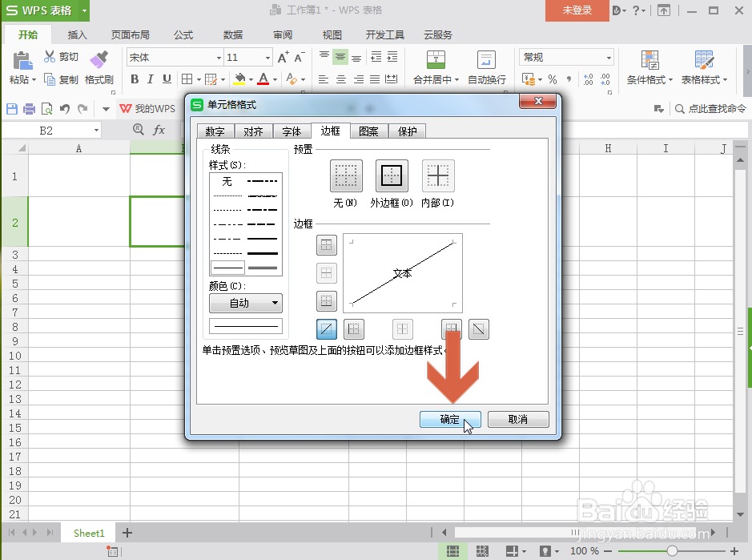This screenshot has height=560, width=752.
Task: Select the None (无) border preset
Action: pos(346,175)
